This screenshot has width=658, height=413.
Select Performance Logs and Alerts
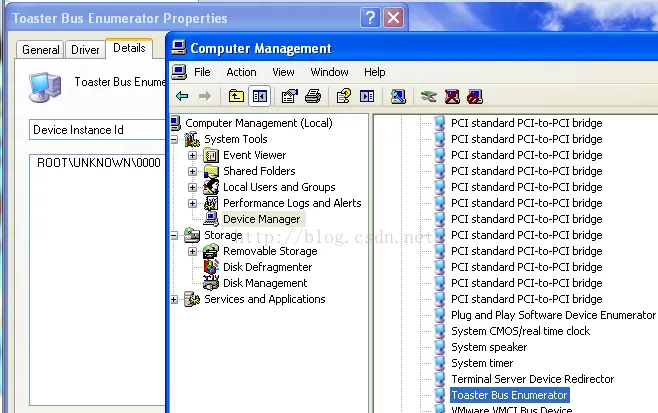[292, 203]
